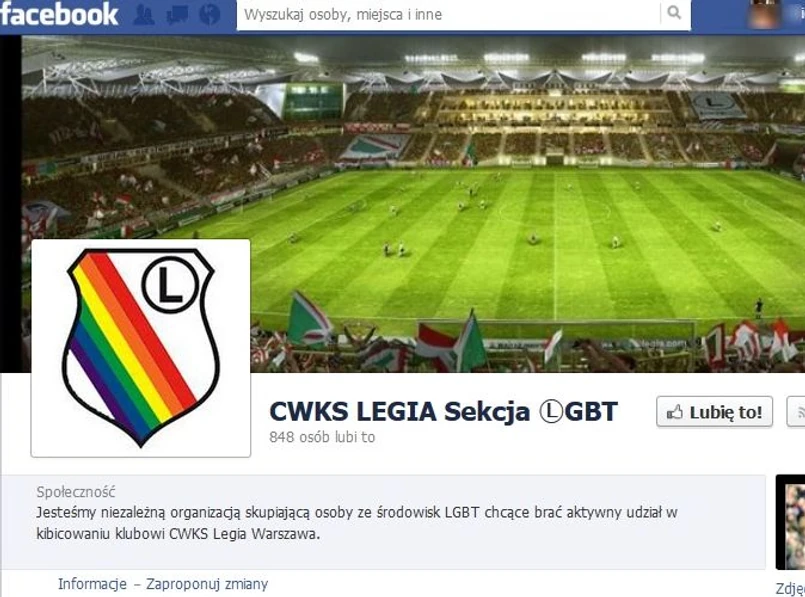Click the RSS subscribe icon button
The width and height of the screenshot is (805, 597).
pyautogui.click(x=797, y=412)
